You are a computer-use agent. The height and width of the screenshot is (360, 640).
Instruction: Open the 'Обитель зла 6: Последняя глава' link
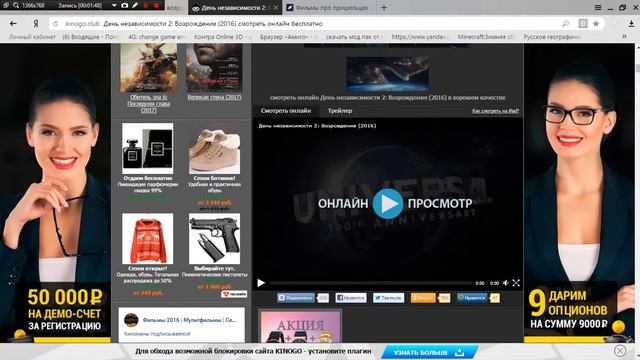click(x=149, y=104)
